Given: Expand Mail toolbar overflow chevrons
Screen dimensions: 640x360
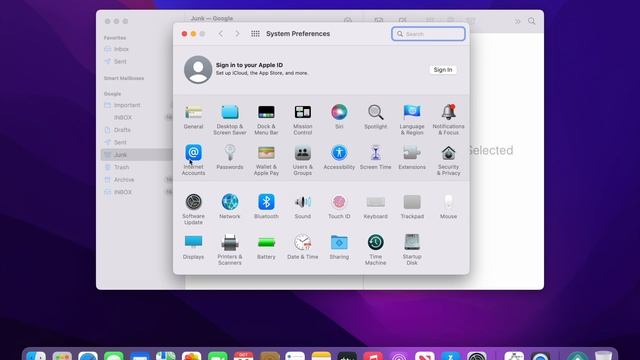Looking at the screenshot, I should click(x=517, y=21).
